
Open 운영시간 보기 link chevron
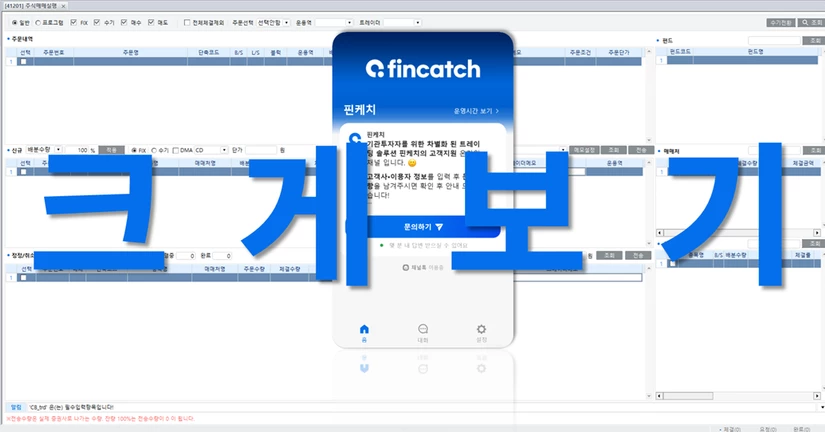tap(497, 111)
